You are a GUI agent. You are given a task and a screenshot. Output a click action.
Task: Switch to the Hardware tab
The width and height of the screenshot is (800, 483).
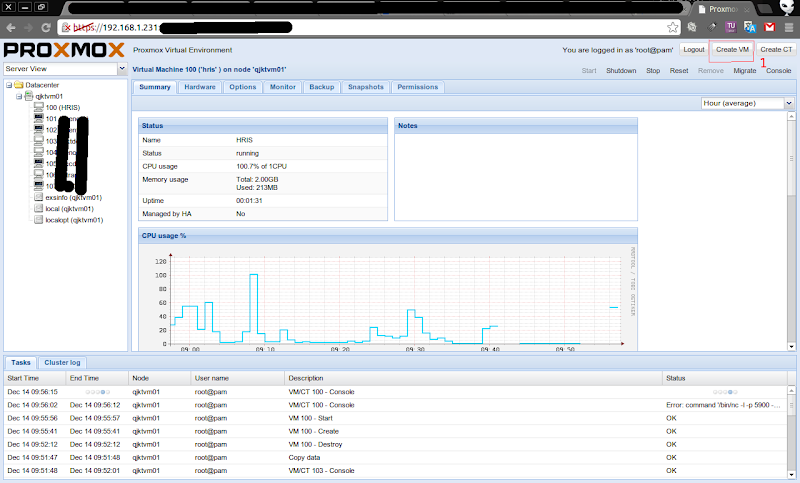200,87
